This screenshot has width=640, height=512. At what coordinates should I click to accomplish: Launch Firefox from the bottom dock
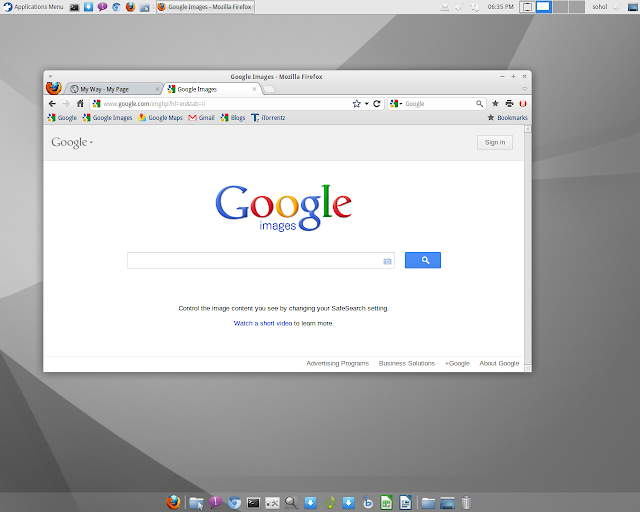click(173, 503)
